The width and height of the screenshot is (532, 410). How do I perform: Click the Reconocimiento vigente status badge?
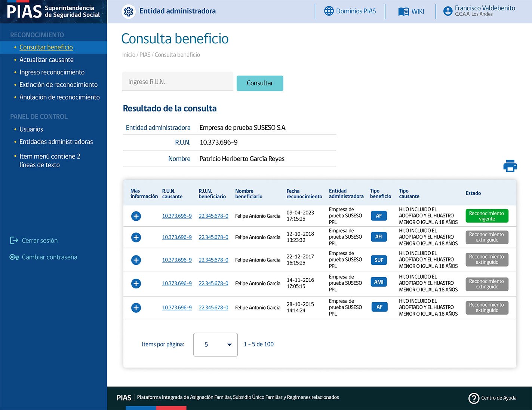coord(486,216)
